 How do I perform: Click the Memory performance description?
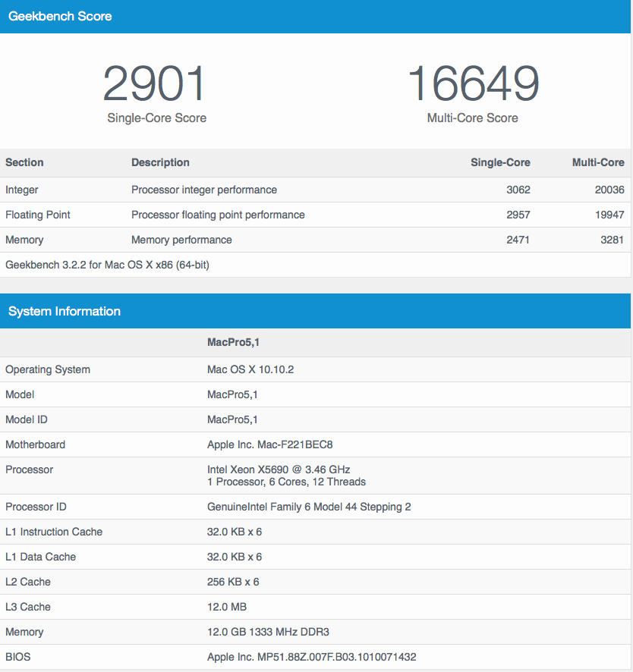181,240
